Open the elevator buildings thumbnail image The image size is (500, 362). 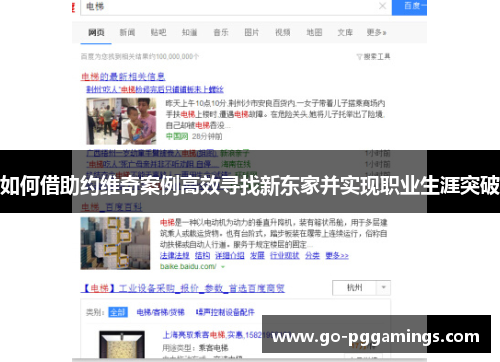tap(115, 243)
